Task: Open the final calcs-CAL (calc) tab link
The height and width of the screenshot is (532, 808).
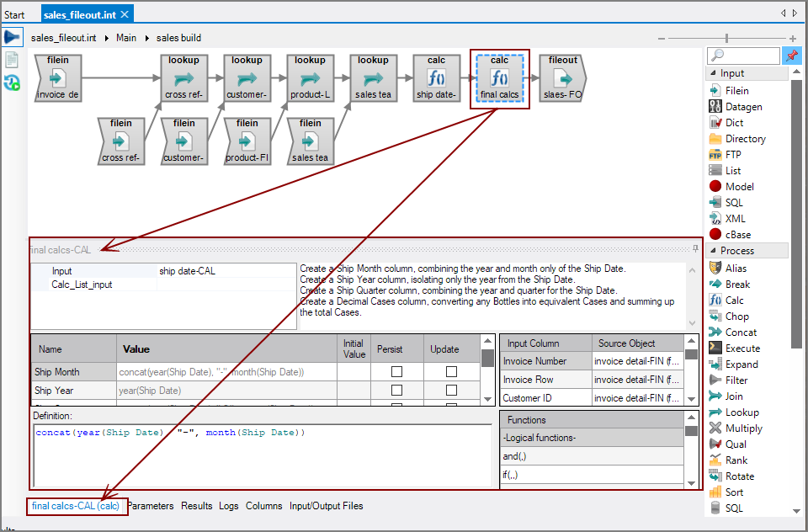Action: (77, 506)
